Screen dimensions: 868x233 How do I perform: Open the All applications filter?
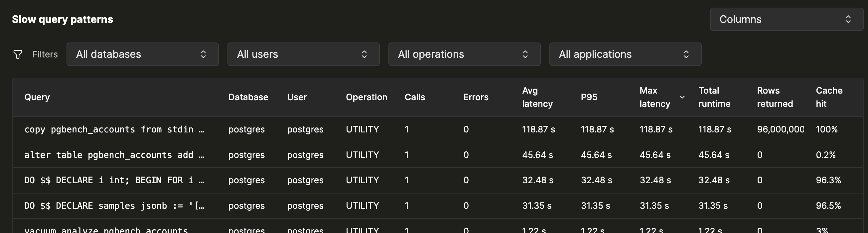625,54
